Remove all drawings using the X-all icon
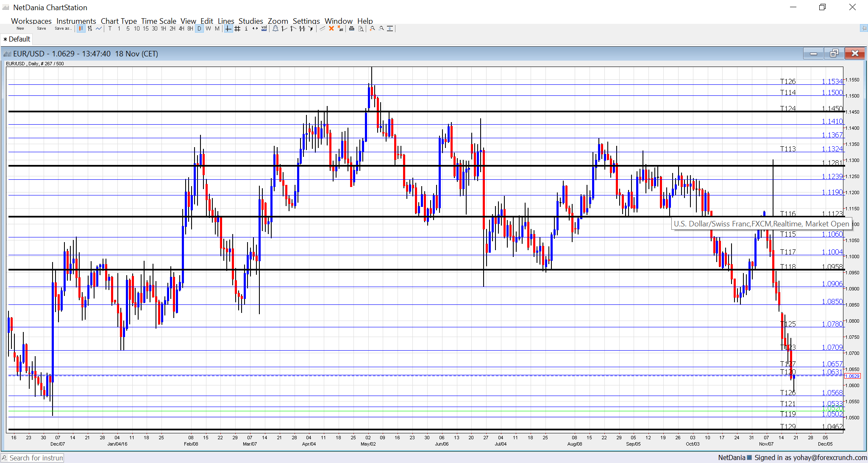 point(340,28)
